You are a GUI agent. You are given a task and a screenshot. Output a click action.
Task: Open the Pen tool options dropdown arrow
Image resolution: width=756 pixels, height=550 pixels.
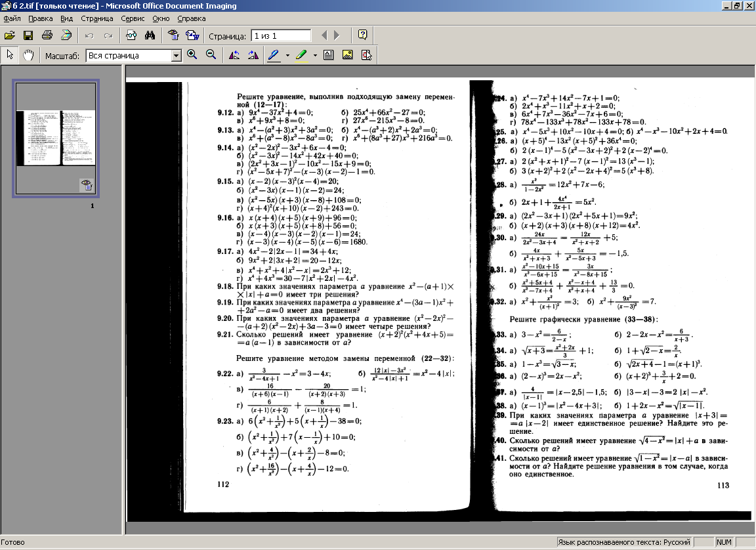[287, 55]
